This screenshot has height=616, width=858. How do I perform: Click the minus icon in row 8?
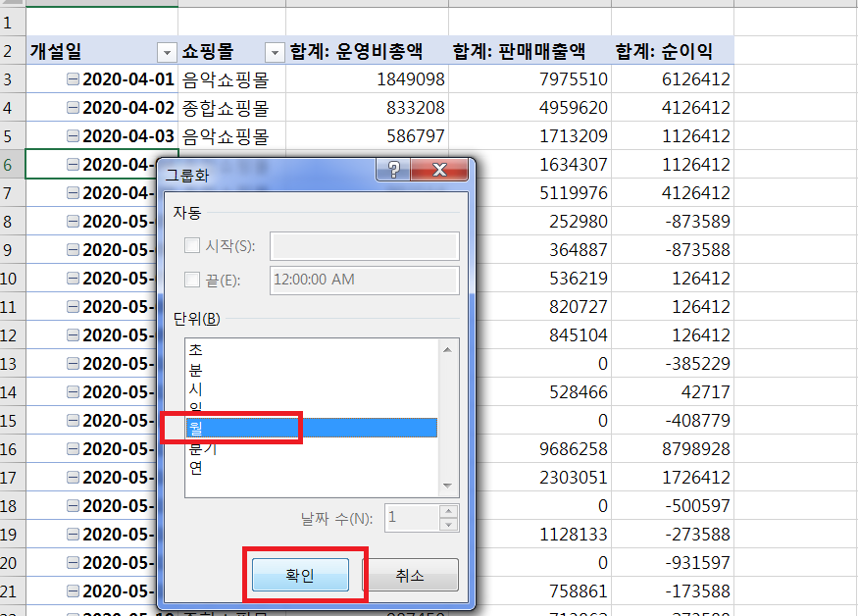[x=73, y=222]
